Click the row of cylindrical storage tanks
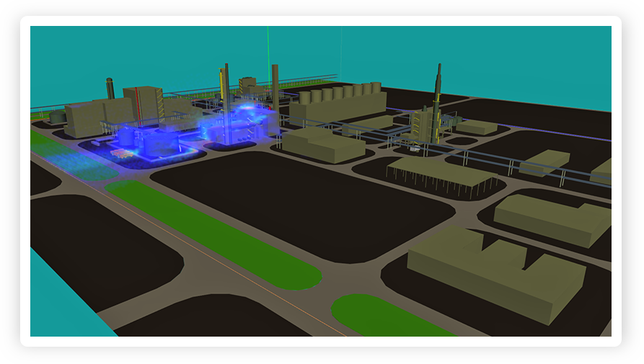The width and height of the screenshot is (644, 364). coord(338,94)
